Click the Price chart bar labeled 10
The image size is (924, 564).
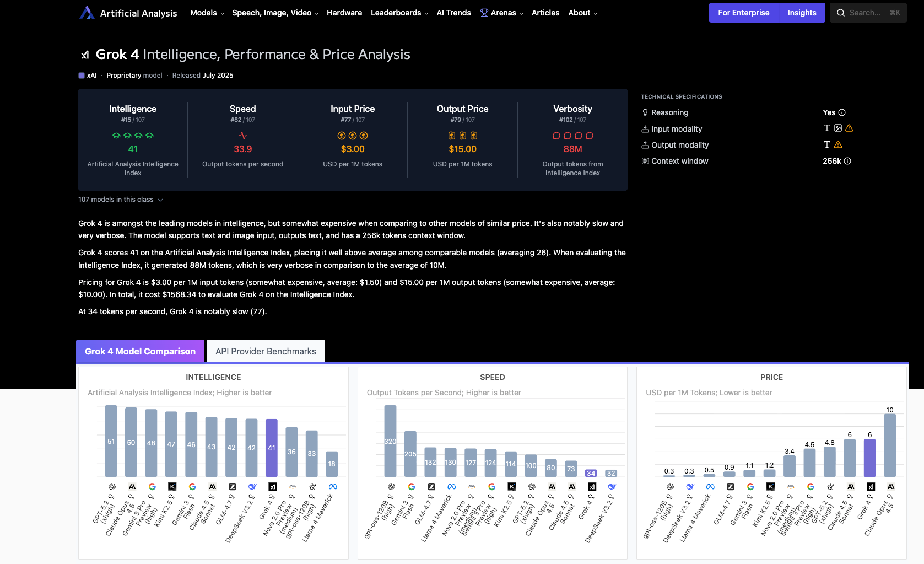[x=890, y=445]
